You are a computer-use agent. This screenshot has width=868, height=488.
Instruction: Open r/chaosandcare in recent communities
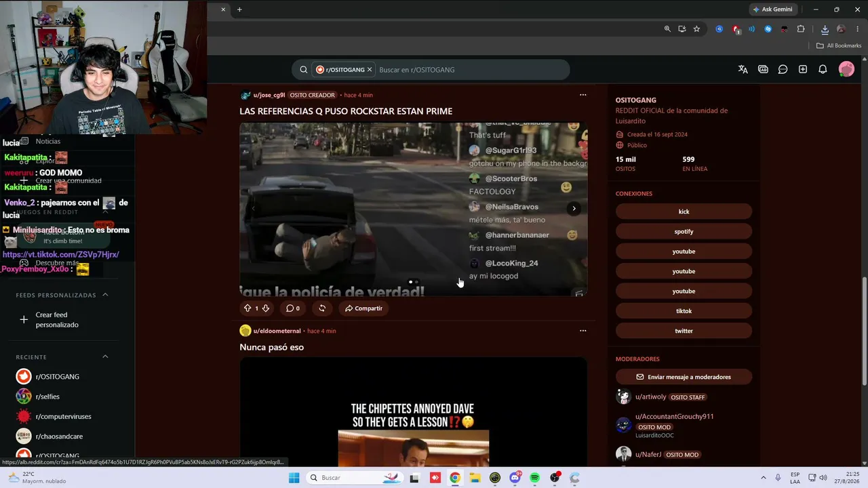[60, 436]
